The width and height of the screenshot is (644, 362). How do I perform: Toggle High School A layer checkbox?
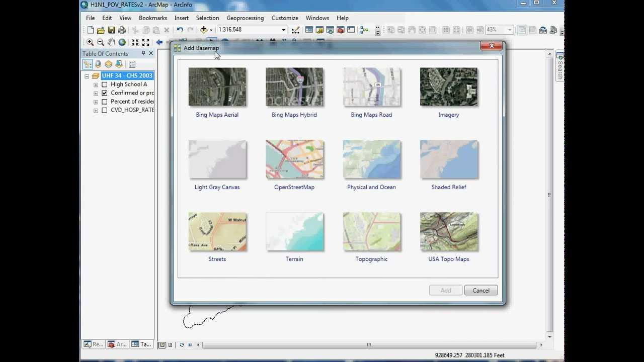click(105, 84)
